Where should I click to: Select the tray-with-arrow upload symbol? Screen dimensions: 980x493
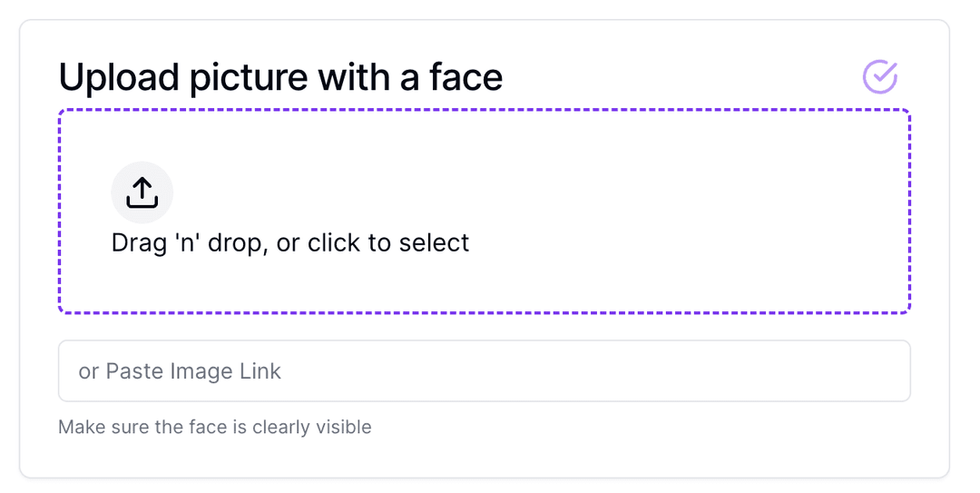coord(142,192)
